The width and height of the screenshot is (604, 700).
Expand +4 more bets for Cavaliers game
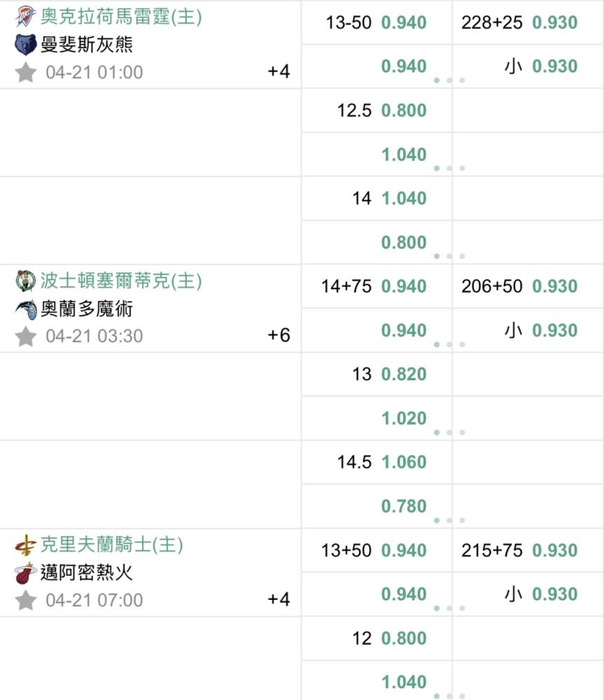279,599
